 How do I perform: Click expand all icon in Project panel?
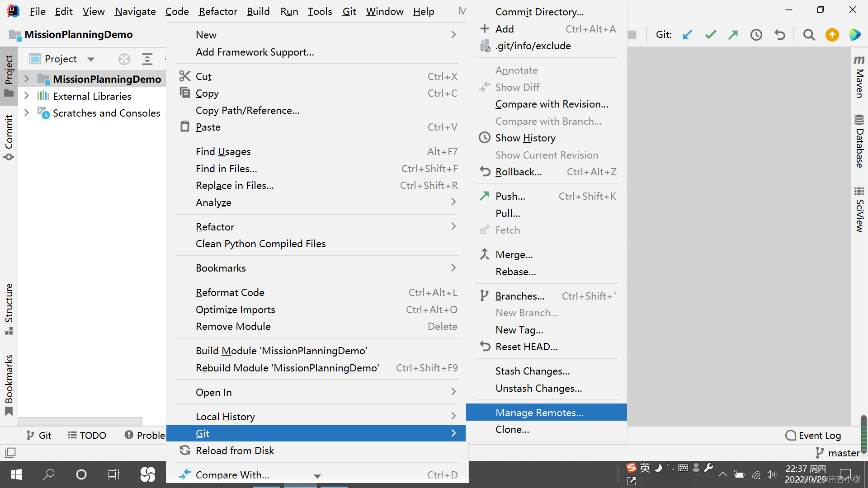pyautogui.click(x=147, y=59)
